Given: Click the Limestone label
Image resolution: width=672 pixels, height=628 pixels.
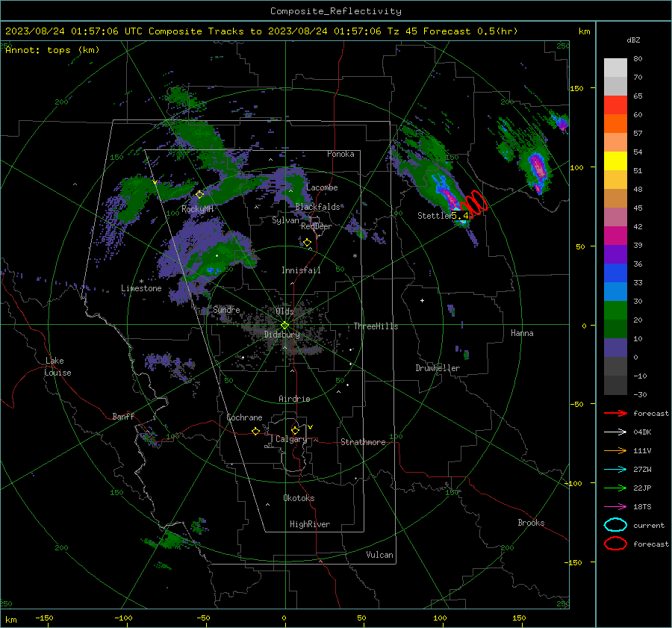Looking at the screenshot, I should [141, 288].
